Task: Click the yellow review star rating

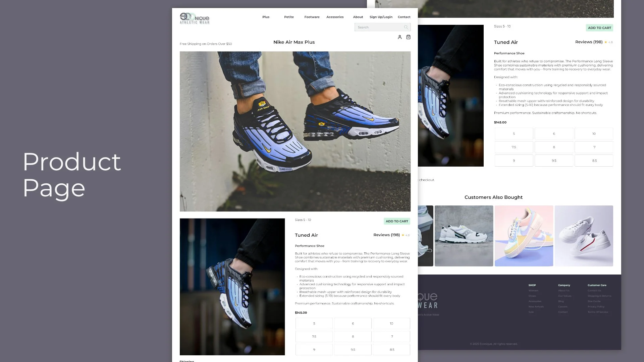Action: (403, 235)
